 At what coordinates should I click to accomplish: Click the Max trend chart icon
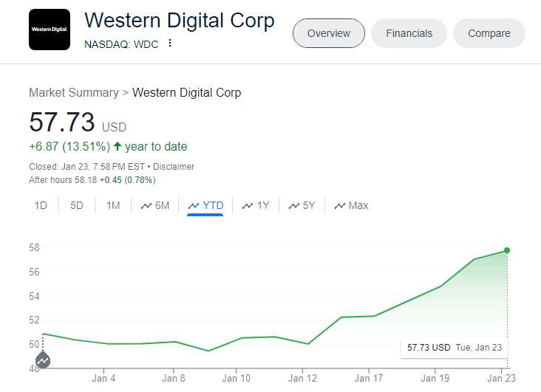point(340,206)
